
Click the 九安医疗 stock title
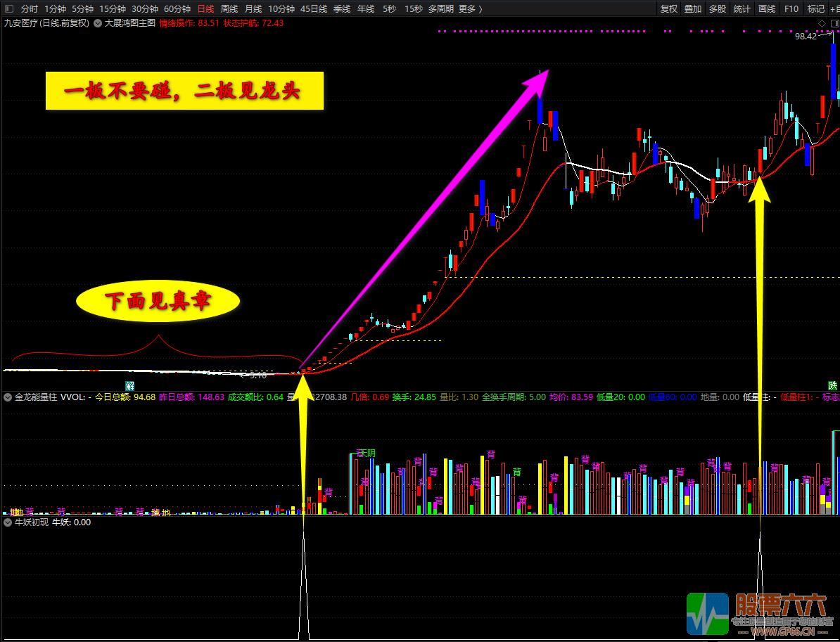coord(46,23)
